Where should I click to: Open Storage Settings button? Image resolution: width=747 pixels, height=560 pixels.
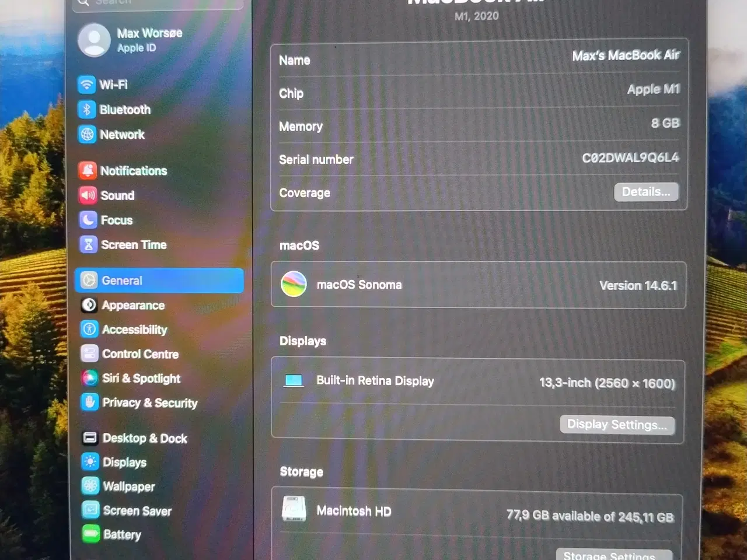click(x=613, y=555)
